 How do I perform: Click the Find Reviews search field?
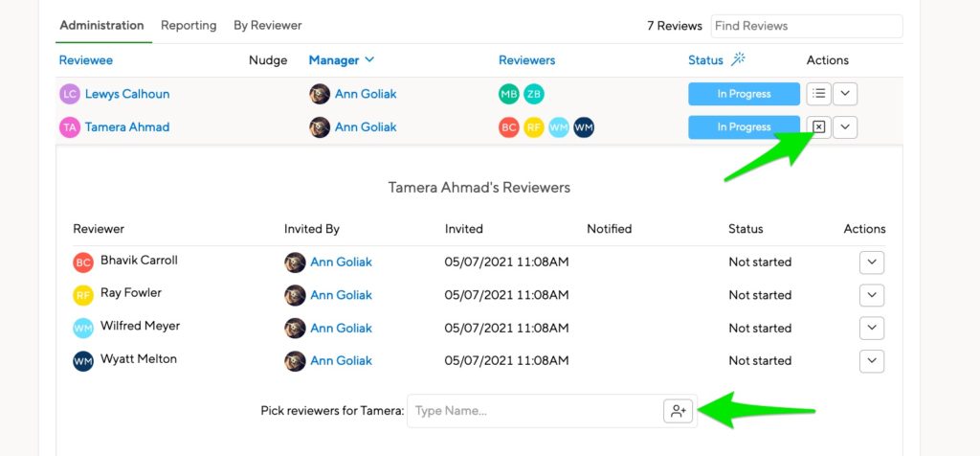tap(807, 26)
